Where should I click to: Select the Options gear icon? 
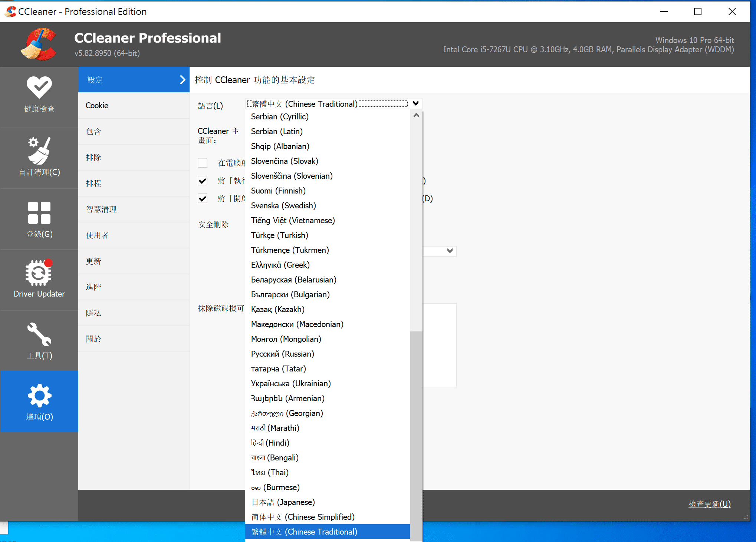(x=39, y=396)
